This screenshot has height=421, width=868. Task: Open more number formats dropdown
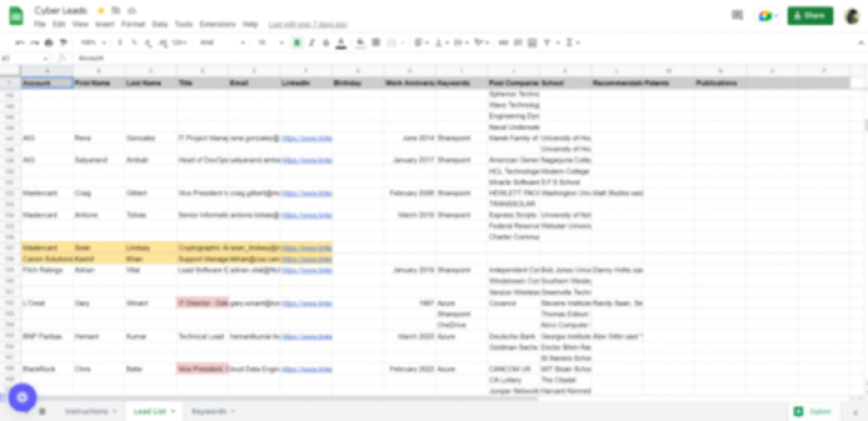(x=180, y=43)
